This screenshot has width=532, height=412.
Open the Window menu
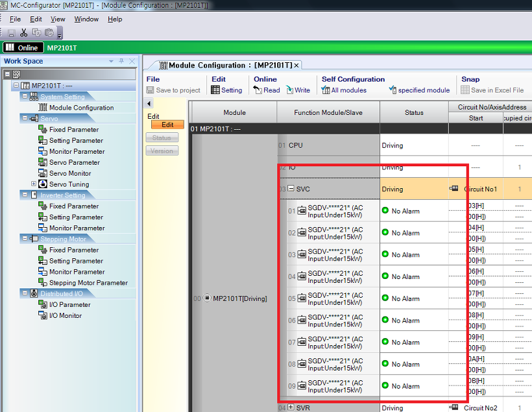point(86,19)
